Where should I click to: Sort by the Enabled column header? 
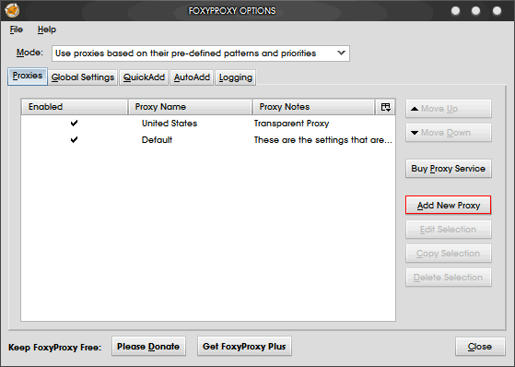pos(74,107)
